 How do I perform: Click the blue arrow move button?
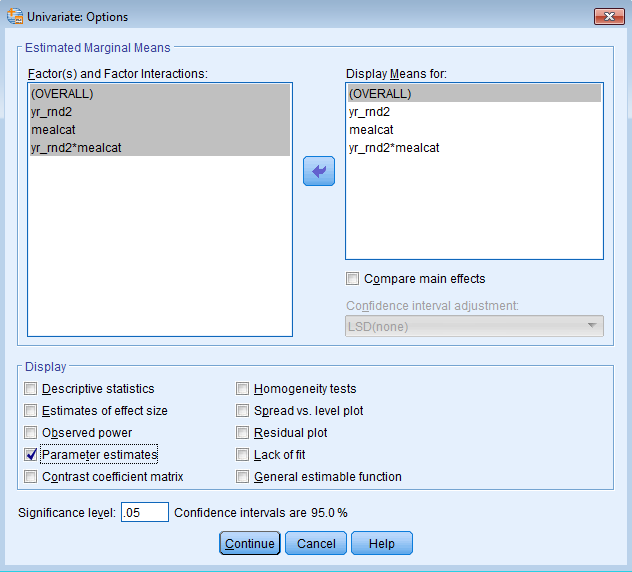click(318, 171)
